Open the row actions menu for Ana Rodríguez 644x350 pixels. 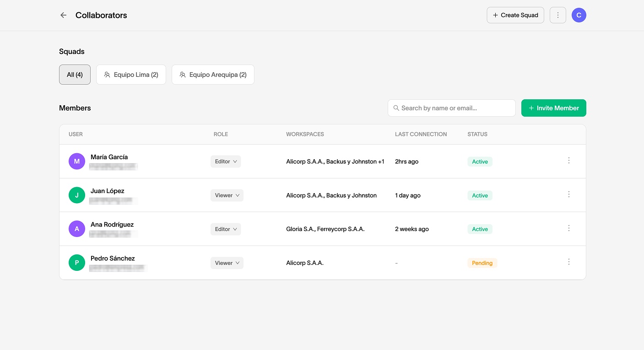pos(569,228)
